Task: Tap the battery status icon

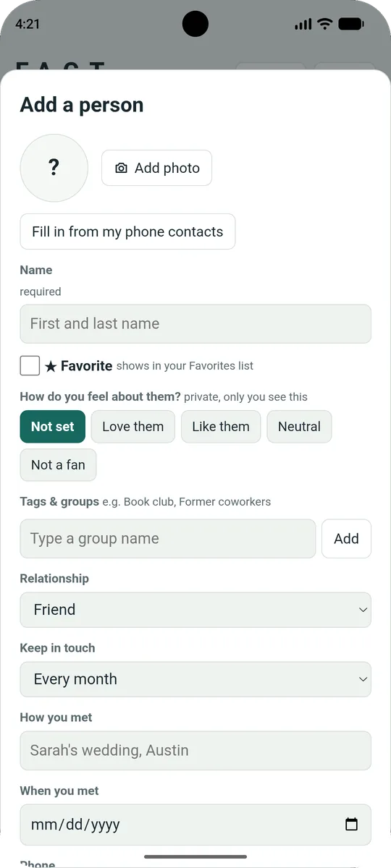Action: [x=351, y=24]
